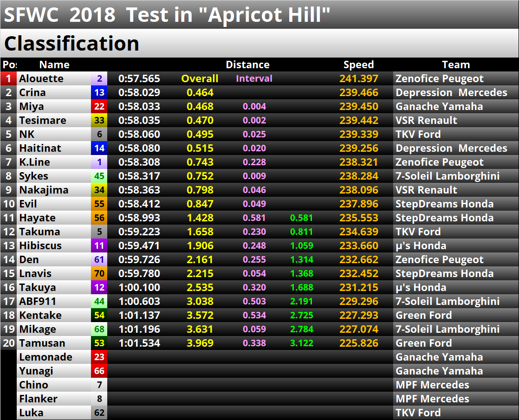This screenshot has height=420, width=519.
Task: Click the SFWC 2018 Test title
Action: click(167, 15)
